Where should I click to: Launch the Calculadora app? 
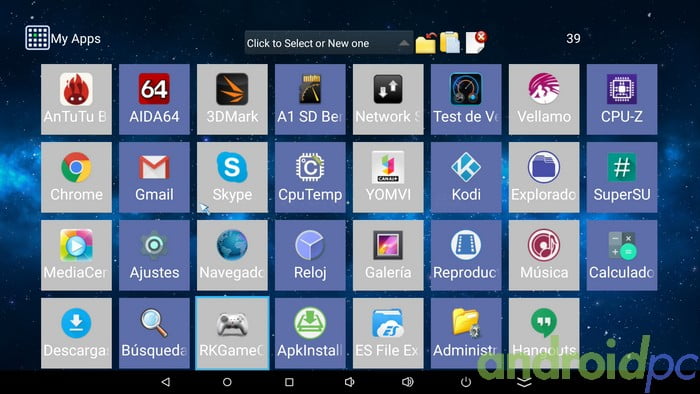622,255
